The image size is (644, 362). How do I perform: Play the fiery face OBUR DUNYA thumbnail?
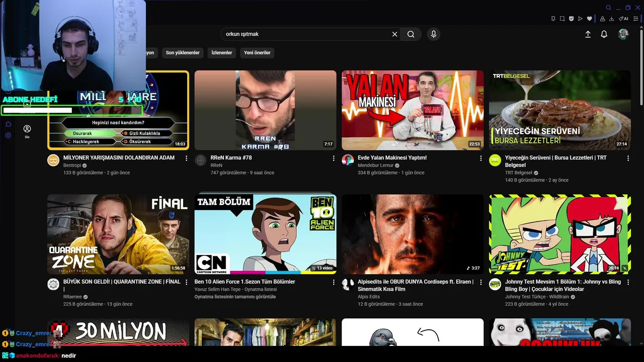[413, 234]
